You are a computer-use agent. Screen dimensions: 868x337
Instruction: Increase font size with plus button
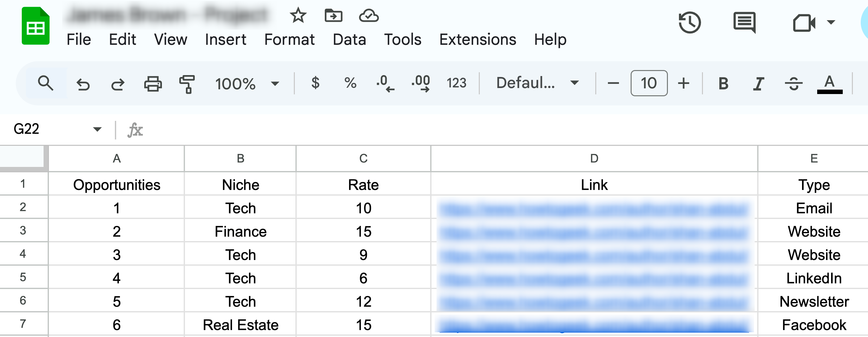point(684,83)
